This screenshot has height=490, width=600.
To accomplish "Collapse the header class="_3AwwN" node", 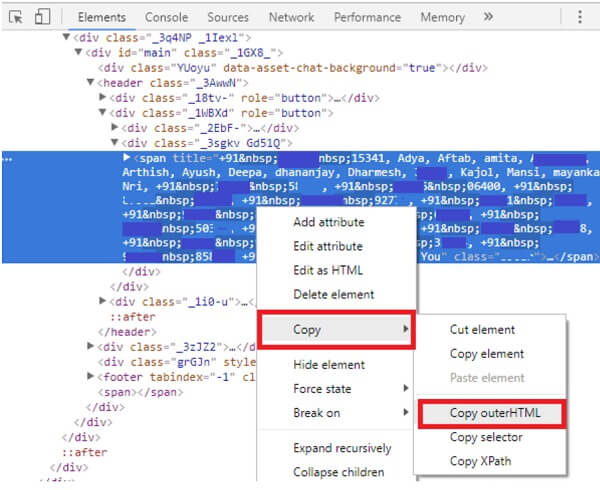I will click(90, 82).
